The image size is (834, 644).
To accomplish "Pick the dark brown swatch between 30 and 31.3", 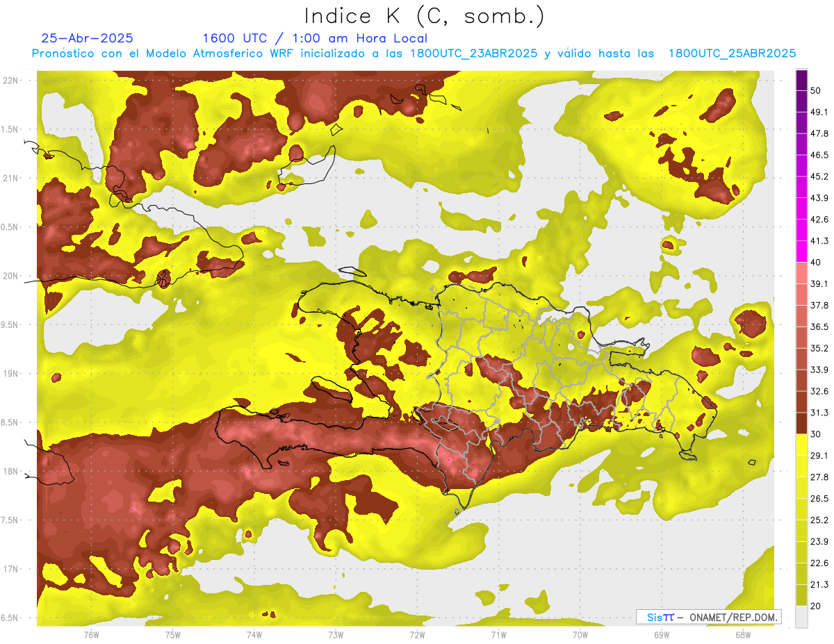I will point(801,423).
